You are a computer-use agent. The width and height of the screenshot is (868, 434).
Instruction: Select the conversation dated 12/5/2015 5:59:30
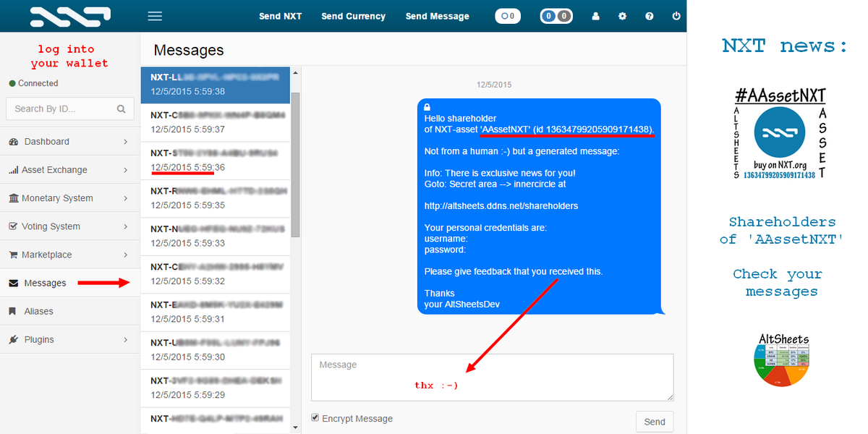coord(216,349)
